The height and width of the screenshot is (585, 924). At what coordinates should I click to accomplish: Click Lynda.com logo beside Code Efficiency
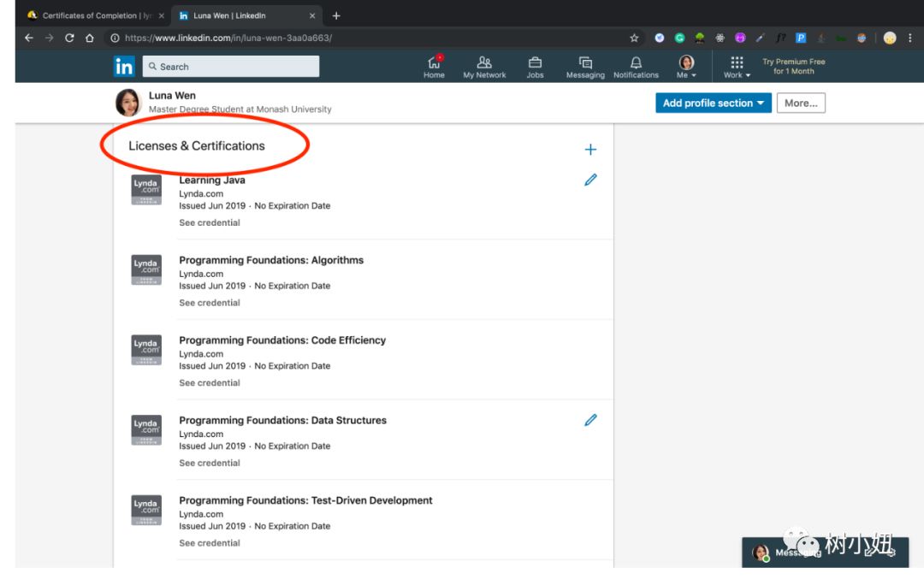[146, 350]
